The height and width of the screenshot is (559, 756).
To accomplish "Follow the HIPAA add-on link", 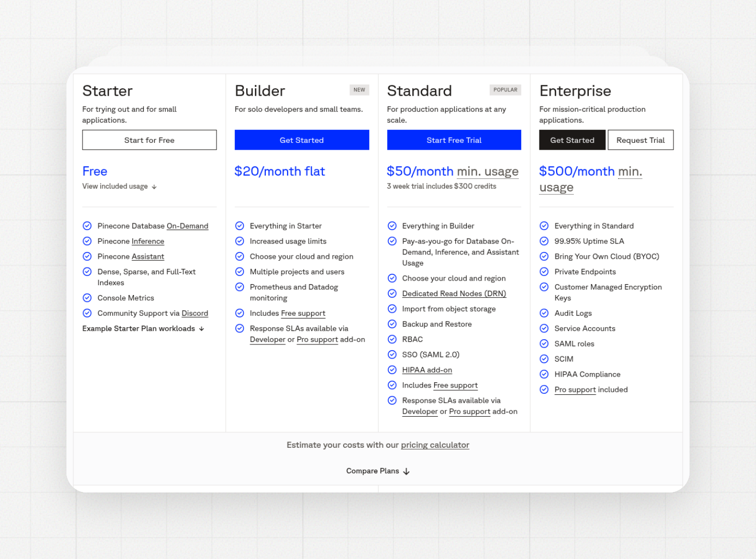I will point(427,370).
